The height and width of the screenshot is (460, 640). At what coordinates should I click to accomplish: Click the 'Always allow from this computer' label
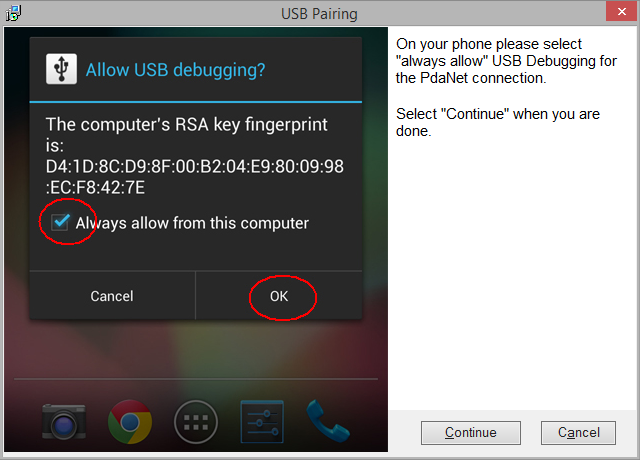pos(192,223)
